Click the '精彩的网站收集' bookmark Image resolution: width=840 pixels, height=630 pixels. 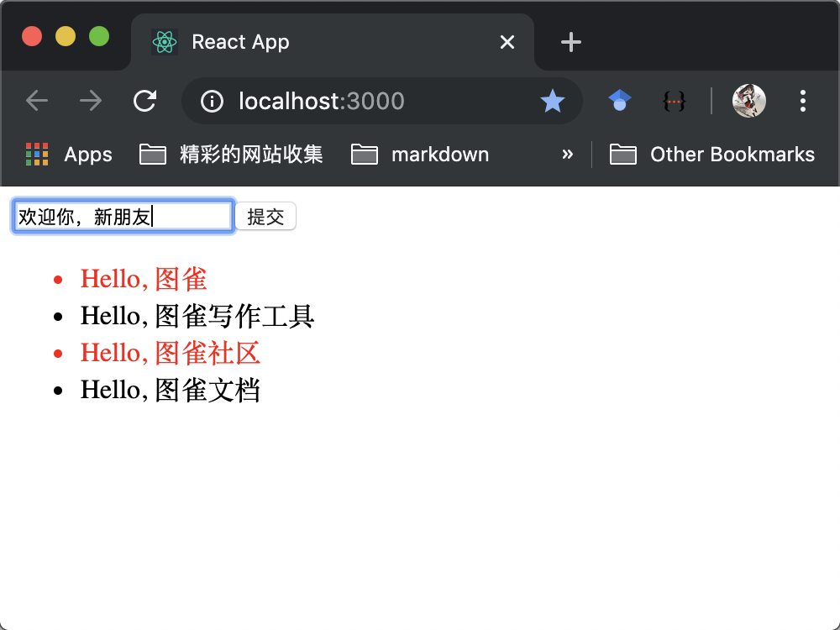[x=230, y=154]
